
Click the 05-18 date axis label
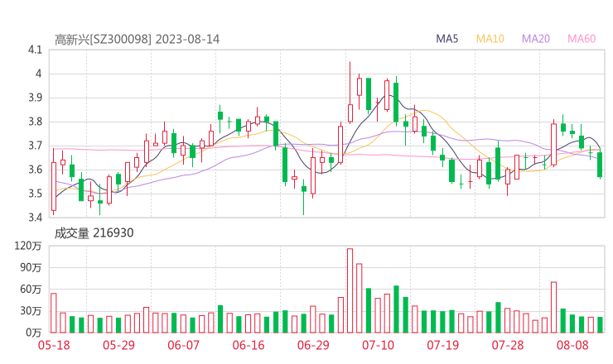(x=54, y=345)
